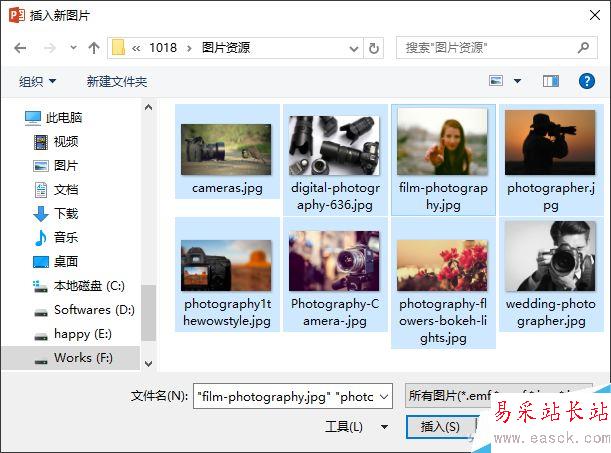The width and height of the screenshot is (611, 453).
Task: Click 新建文件夹 new folder button
Action: 116,81
